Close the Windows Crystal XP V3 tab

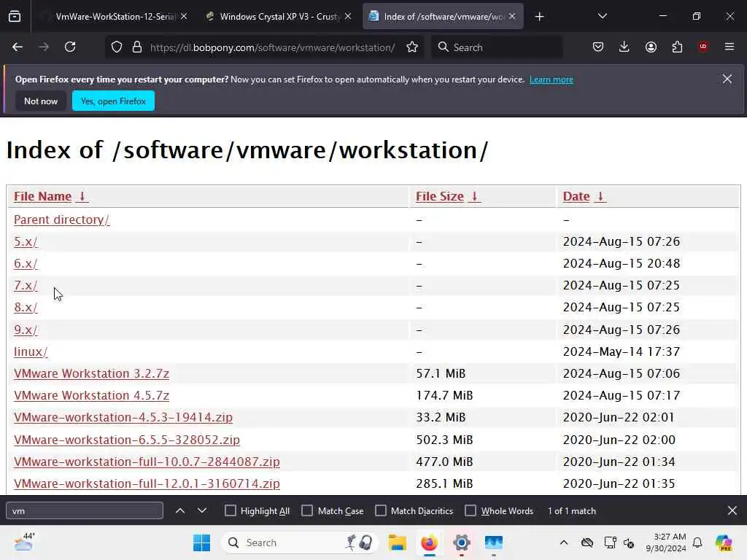point(348,16)
